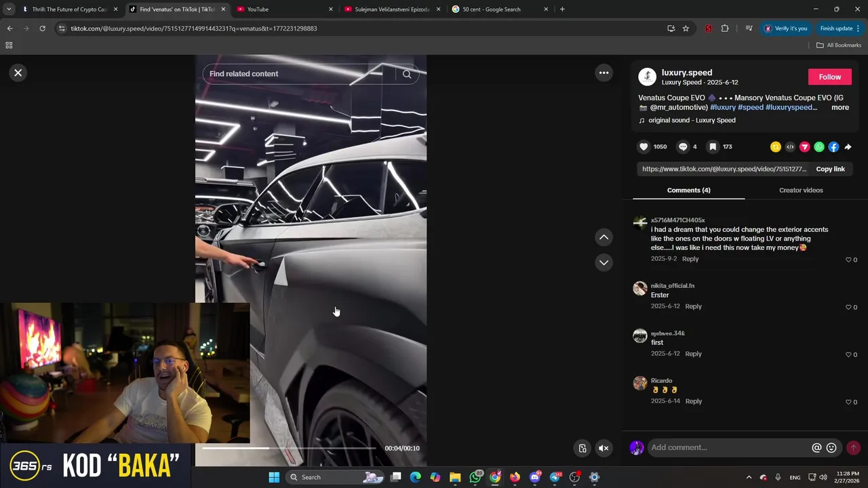The height and width of the screenshot is (488, 868).
Task: Go back in browser history
Action: point(9,28)
